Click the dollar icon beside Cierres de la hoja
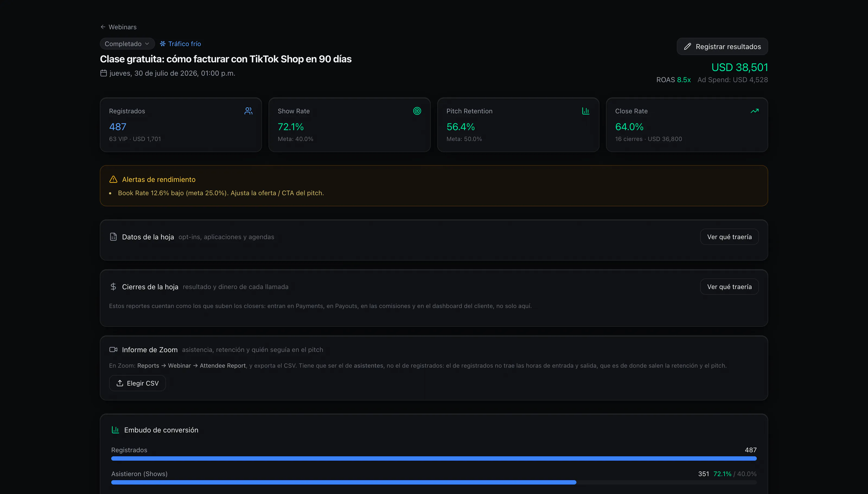Viewport: 868px width, 494px height. pyautogui.click(x=113, y=286)
